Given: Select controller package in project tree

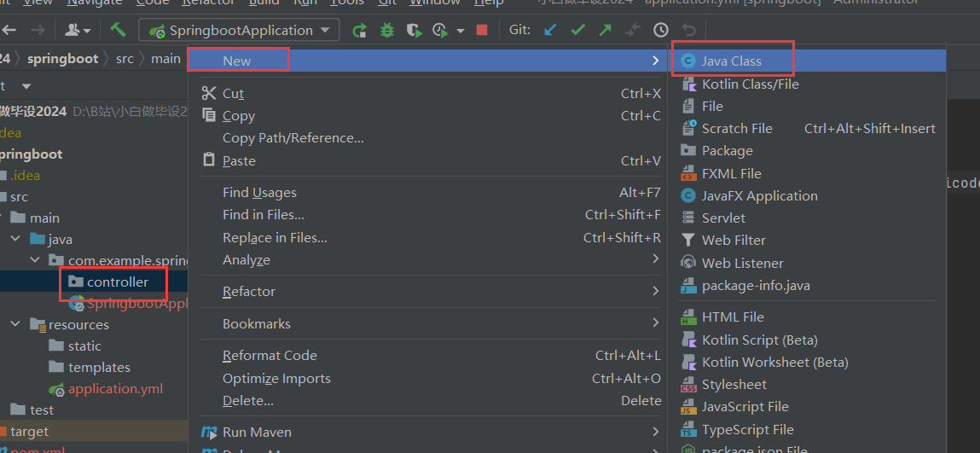Looking at the screenshot, I should (118, 282).
